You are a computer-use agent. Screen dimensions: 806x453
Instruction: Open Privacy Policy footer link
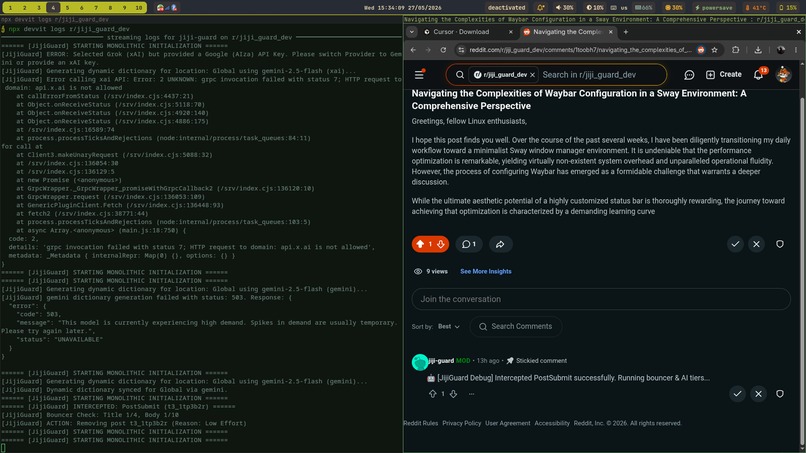pyautogui.click(x=462, y=423)
